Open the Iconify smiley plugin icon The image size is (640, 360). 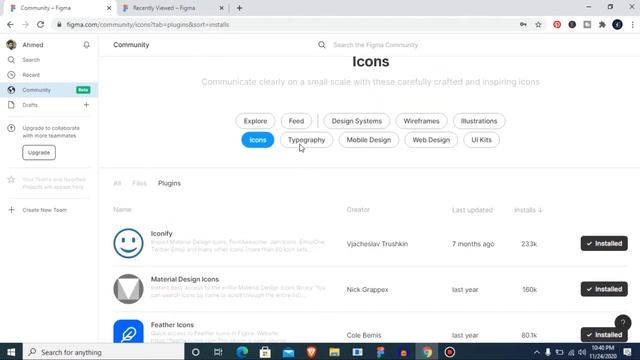pos(128,243)
